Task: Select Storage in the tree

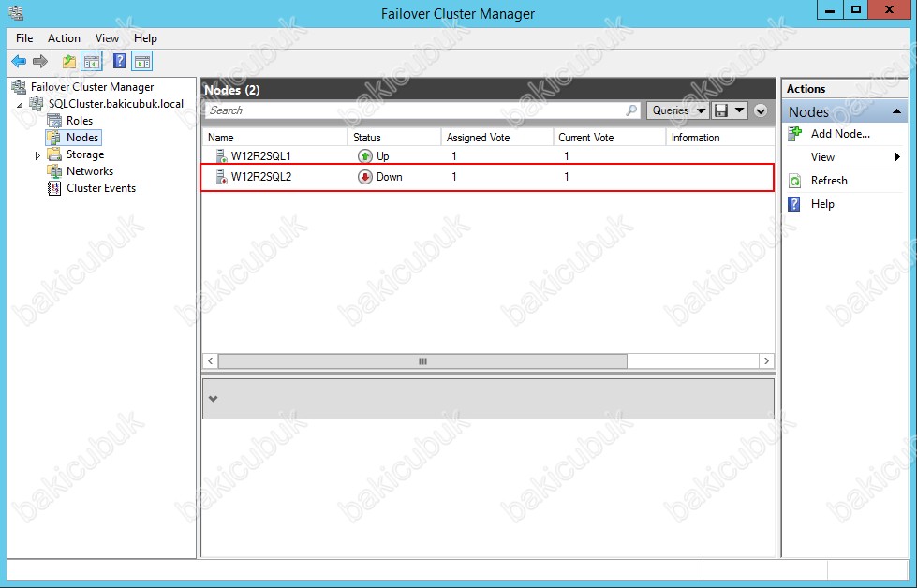Action: coord(85,154)
